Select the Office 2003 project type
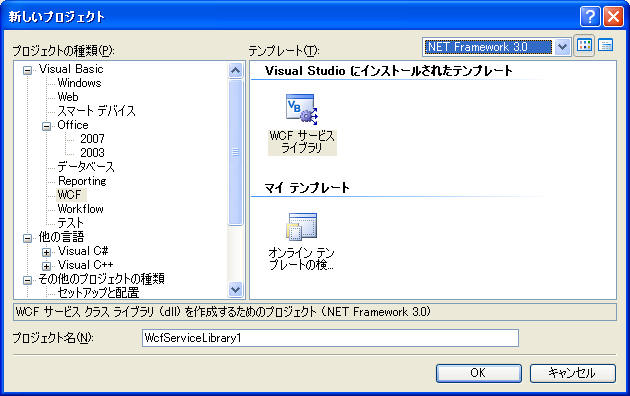This screenshot has width=630, height=396. click(92, 153)
